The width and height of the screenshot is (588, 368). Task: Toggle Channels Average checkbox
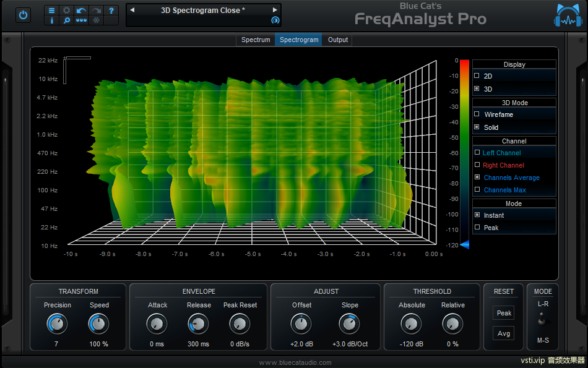(477, 178)
